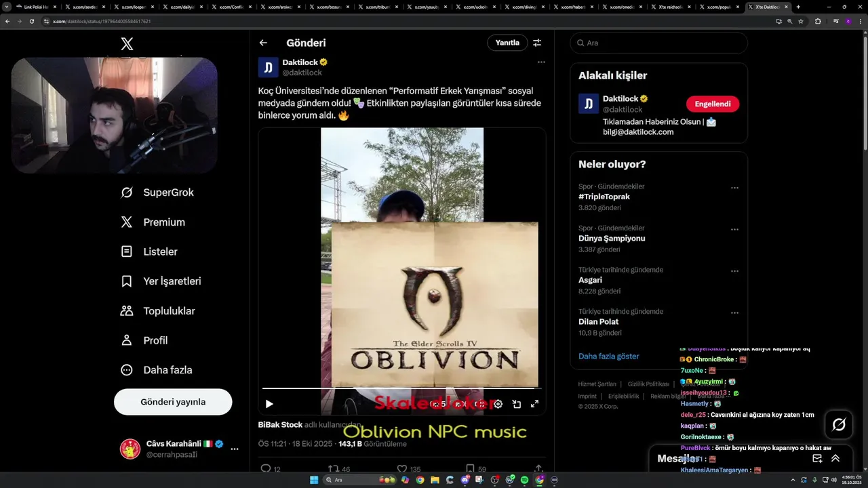
Task: Open video settings gear icon
Action: 498,404
